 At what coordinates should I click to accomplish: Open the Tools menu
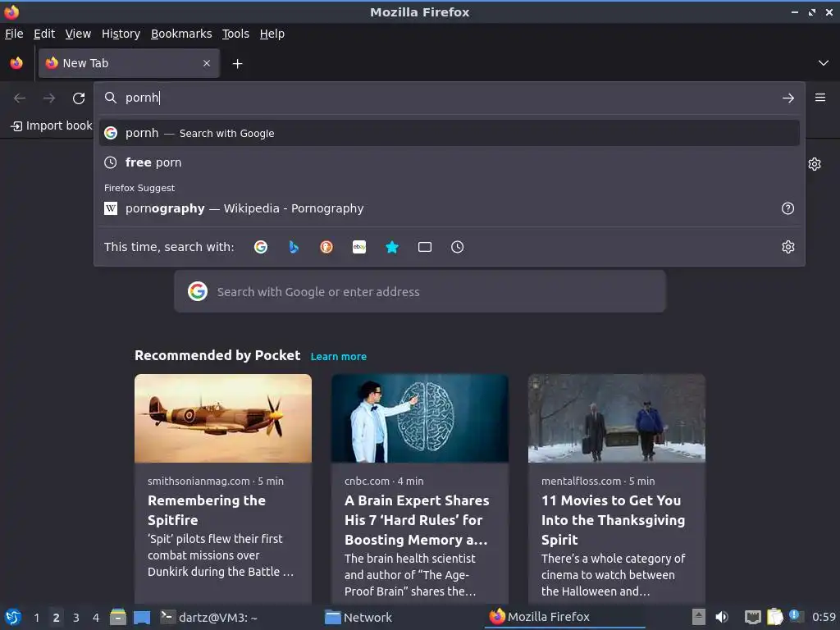(x=235, y=34)
